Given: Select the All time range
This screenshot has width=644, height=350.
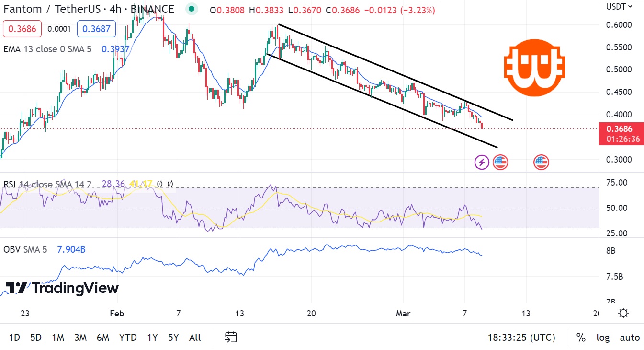Looking at the screenshot, I should [195, 338].
